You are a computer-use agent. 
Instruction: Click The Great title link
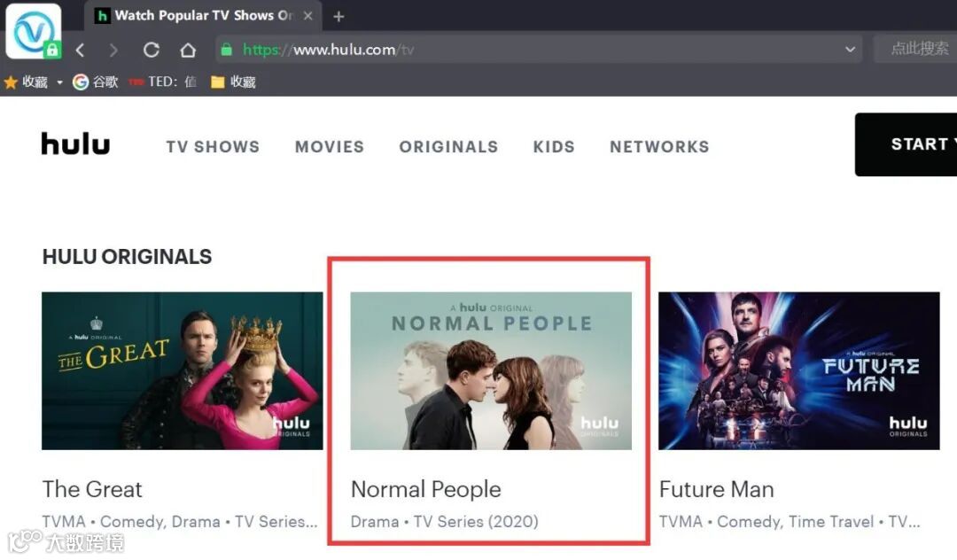click(92, 489)
